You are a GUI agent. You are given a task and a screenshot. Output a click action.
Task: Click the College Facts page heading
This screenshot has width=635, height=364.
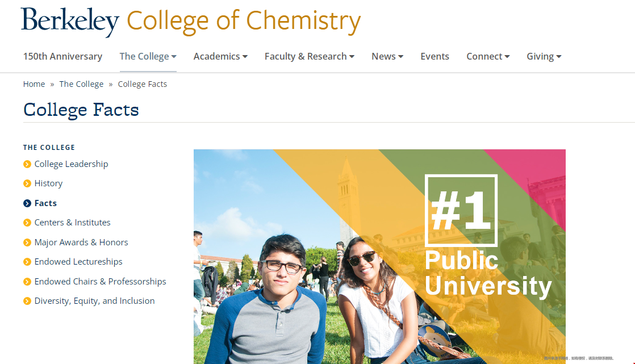[x=81, y=110]
